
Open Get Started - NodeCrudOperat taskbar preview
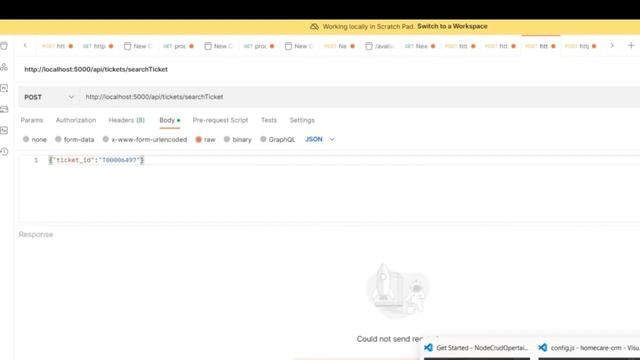(x=476, y=348)
